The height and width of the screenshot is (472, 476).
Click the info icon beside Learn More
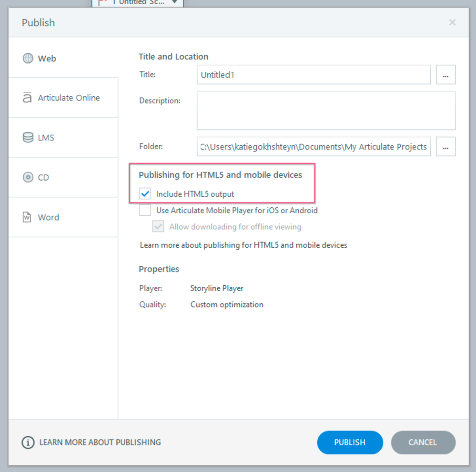point(28,442)
